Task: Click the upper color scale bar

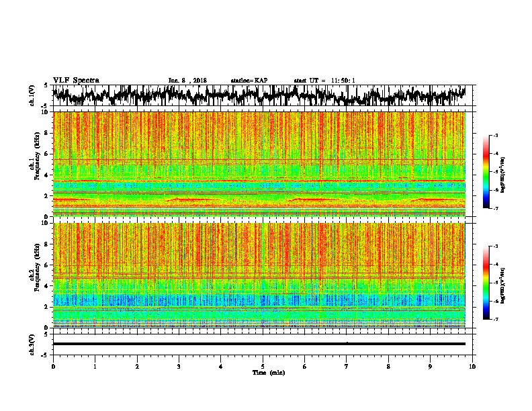Action: (x=486, y=172)
